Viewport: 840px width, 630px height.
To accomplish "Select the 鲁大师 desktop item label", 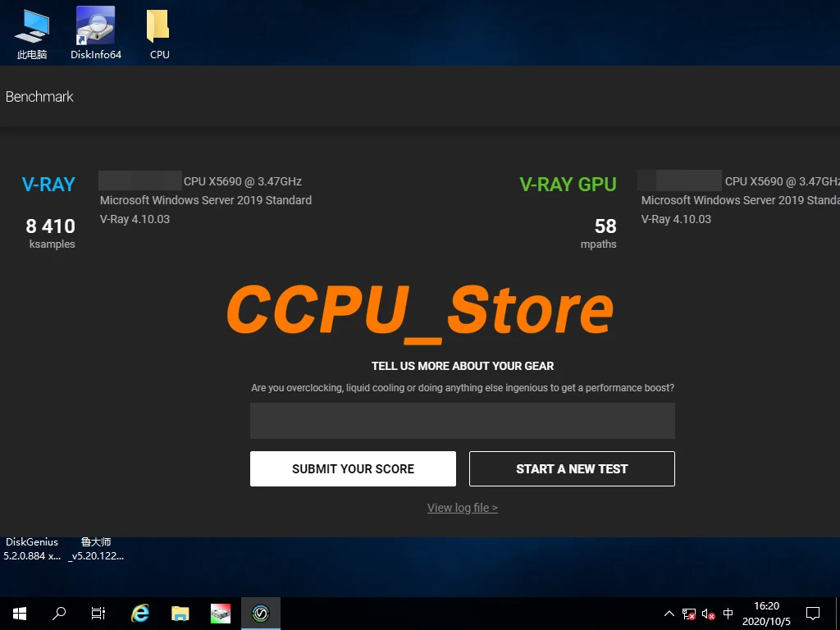I will coord(96,549).
